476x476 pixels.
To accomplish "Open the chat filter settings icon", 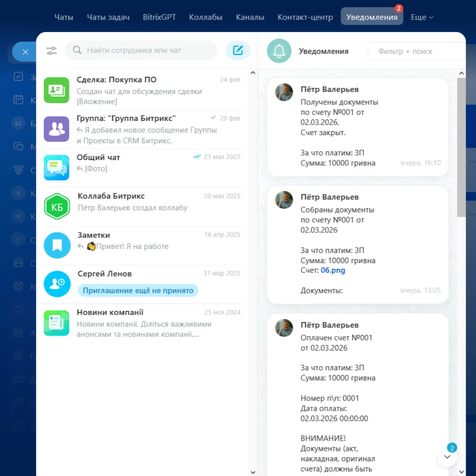I will tap(51, 50).
